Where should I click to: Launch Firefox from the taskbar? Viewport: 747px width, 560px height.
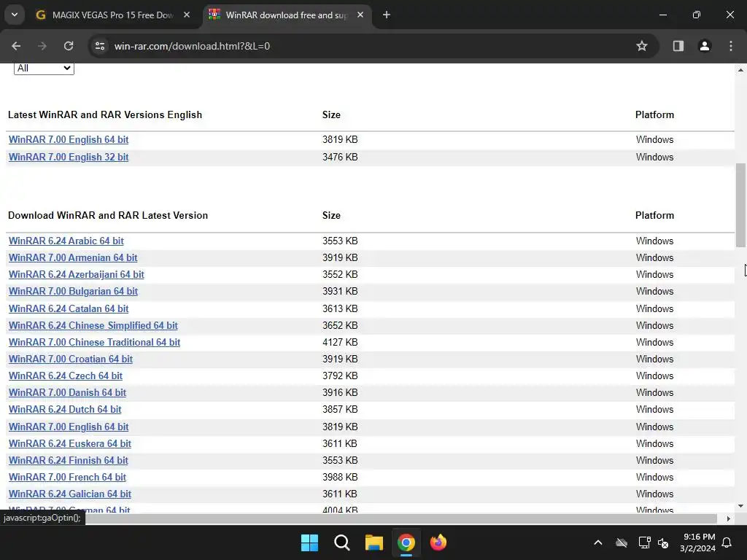click(438, 542)
